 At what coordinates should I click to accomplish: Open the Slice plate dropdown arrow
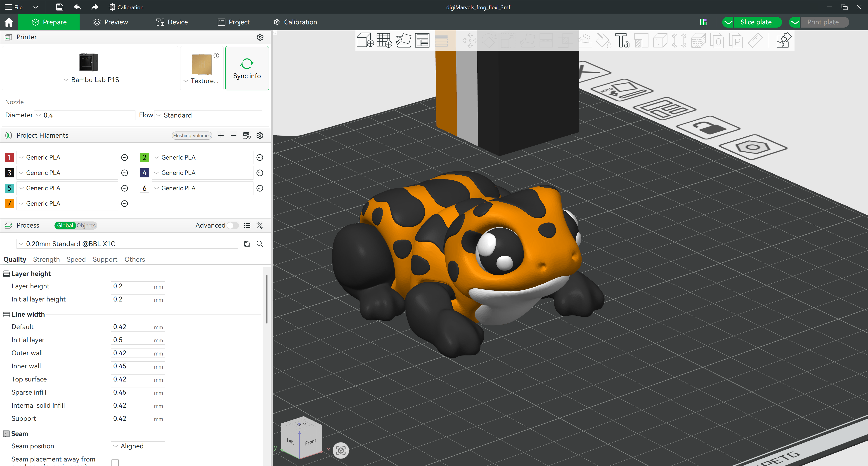point(728,22)
